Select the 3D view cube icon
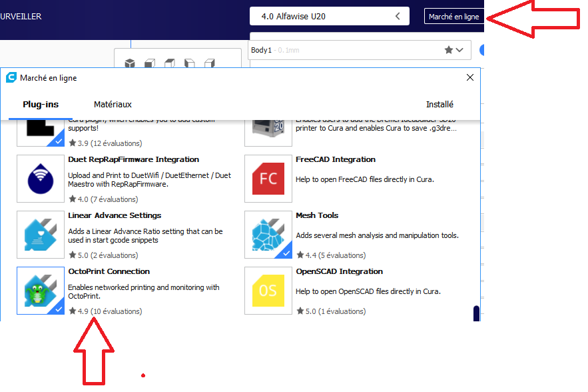The width and height of the screenshot is (588, 392). pos(130,63)
